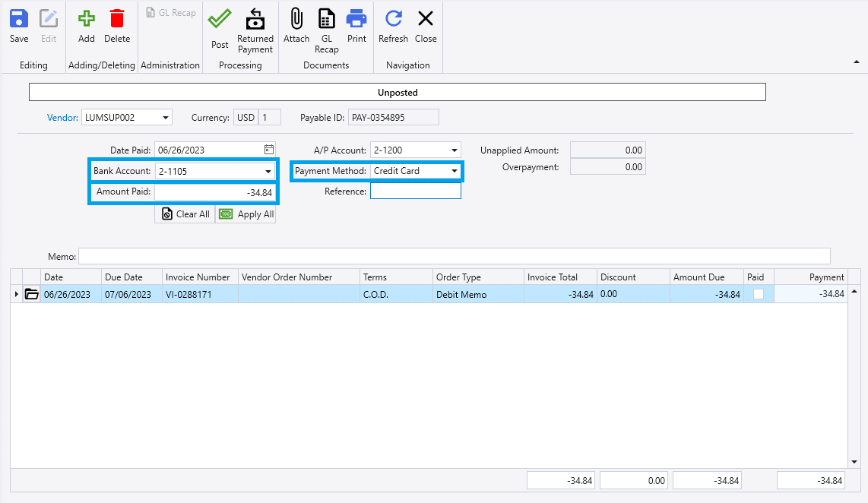
Task: Expand the Vendor dropdown
Action: [x=165, y=118]
